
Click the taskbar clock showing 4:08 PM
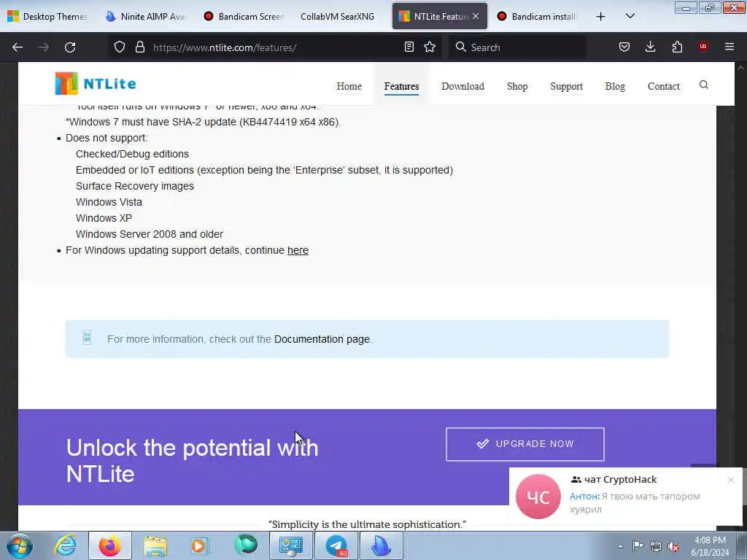pos(710,546)
